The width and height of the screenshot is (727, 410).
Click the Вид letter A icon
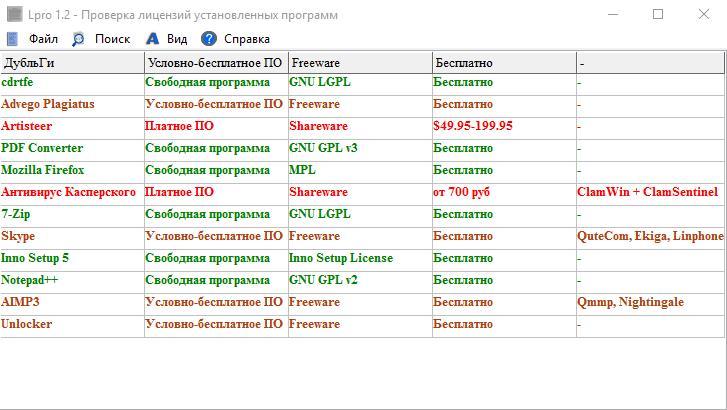[152, 39]
